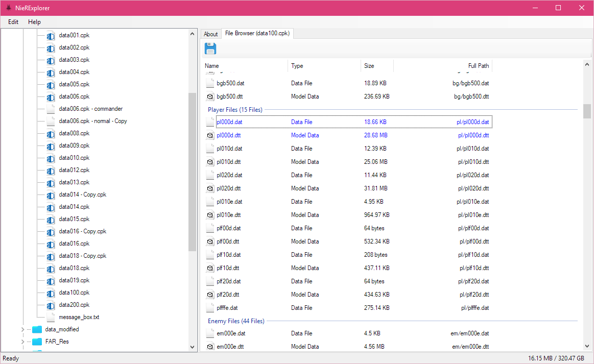Sort by the Size column header
Viewport: 594px width, 364px height.
point(377,66)
